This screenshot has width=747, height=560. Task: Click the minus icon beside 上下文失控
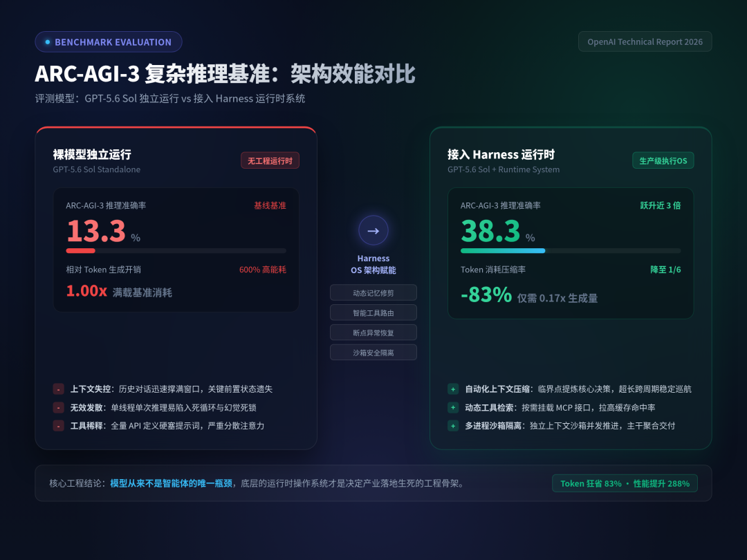pos(59,389)
